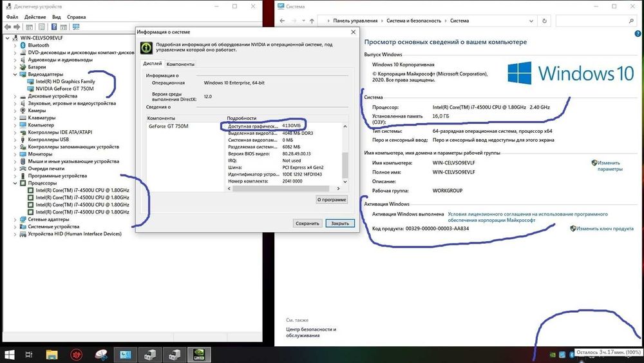644x363 pixels.
Task: Click the NVIDIA Control Panel taskbar icon
Action: (199, 355)
